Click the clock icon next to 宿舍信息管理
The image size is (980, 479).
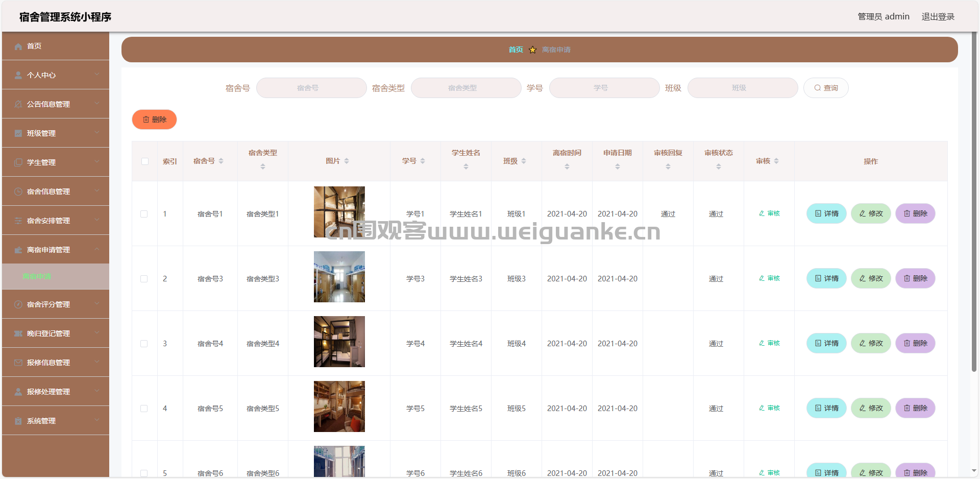point(18,192)
